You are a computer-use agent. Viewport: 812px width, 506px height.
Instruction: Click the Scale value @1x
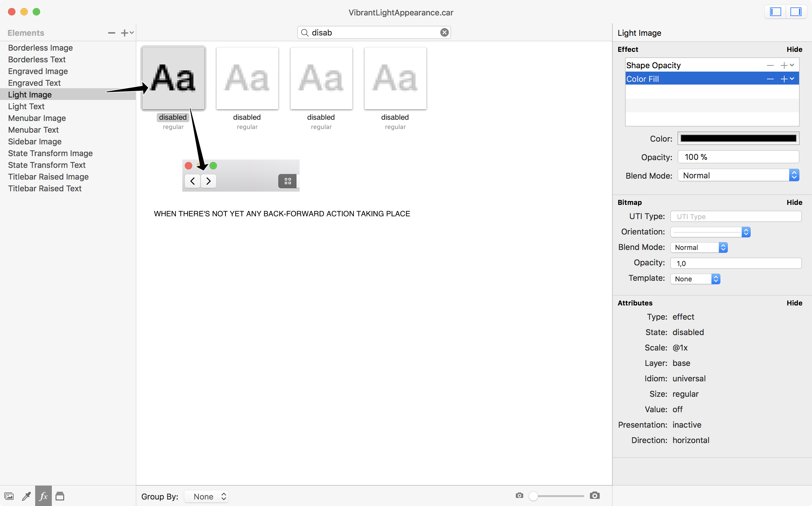click(680, 347)
